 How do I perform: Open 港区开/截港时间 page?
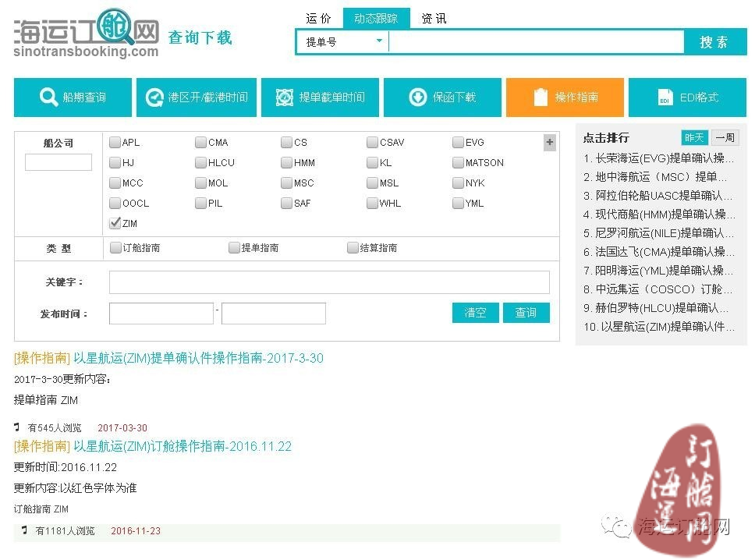coord(197,97)
